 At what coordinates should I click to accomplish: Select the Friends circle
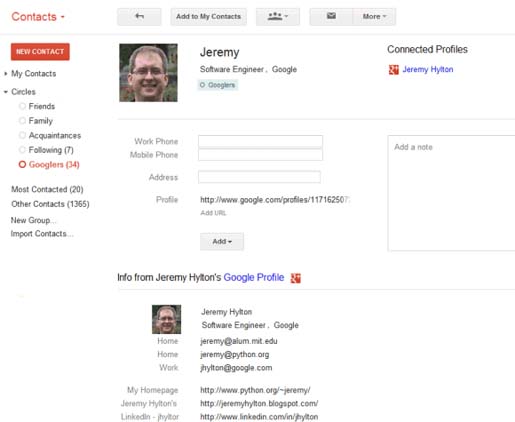click(41, 106)
